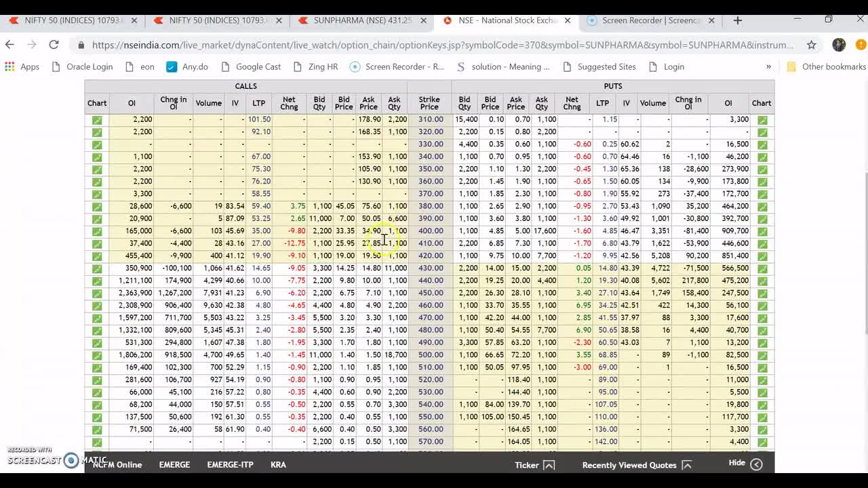Open puts chart icon for strike 420.00
Screen dimensions: 868x488
pyautogui.click(x=762, y=256)
